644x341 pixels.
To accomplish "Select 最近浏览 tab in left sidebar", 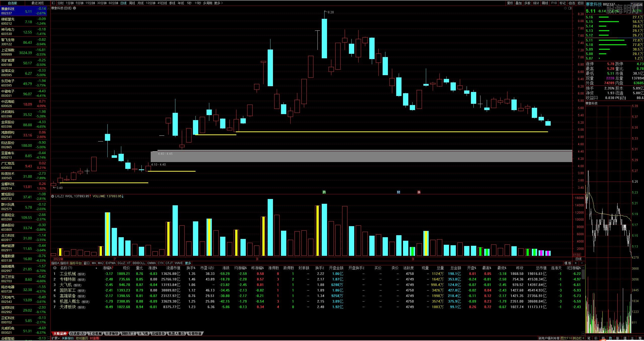I will pos(37,3).
